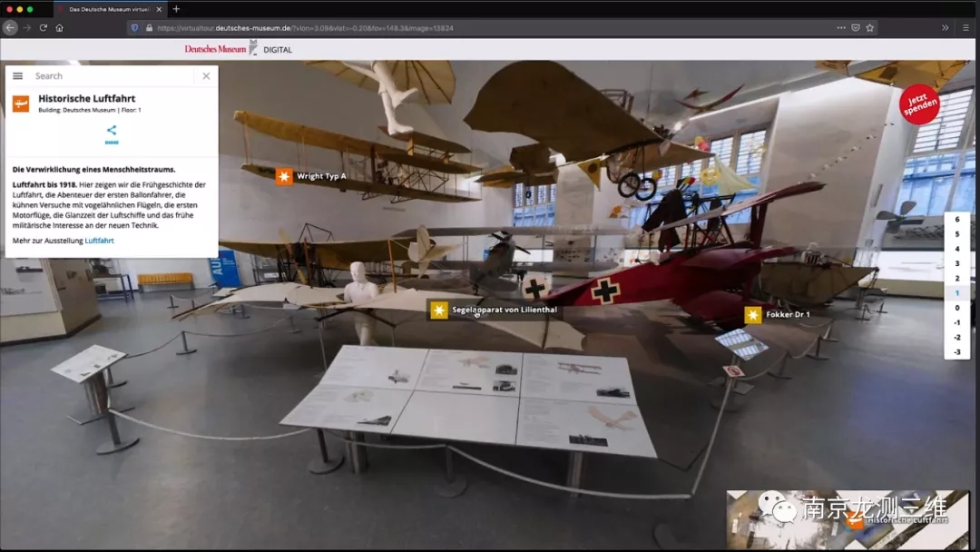
Task: Go to museum floor 2
Action: (x=957, y=278)
